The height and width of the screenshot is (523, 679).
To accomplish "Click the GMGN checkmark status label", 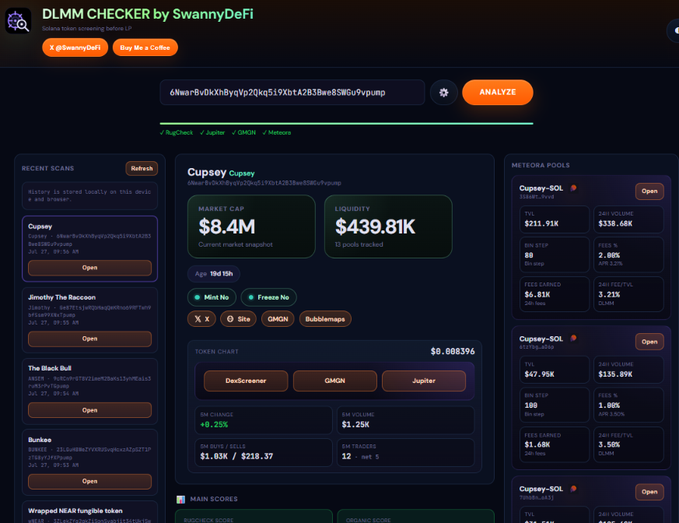I will coord(244,132).
